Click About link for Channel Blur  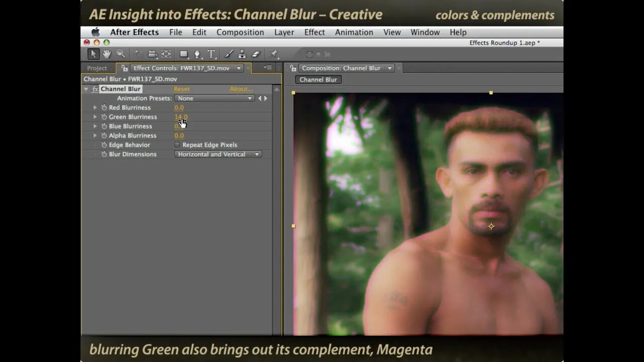click(241, 89)
